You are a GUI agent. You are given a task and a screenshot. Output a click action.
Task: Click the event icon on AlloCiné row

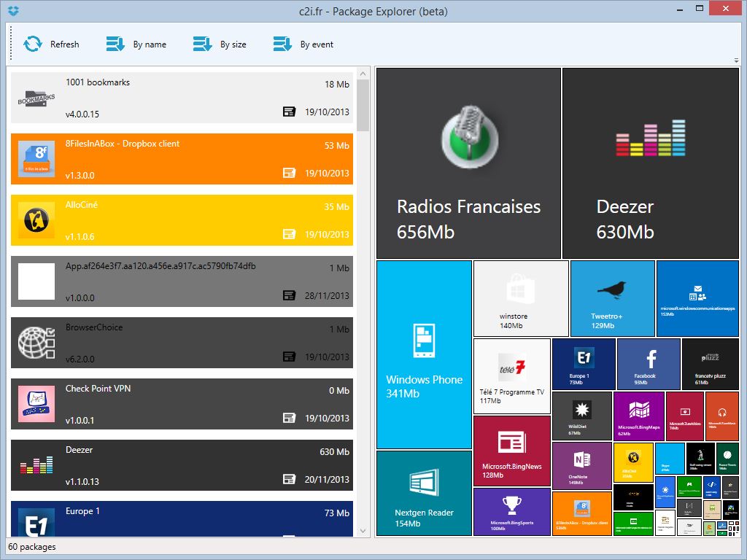tap(290, 235)
